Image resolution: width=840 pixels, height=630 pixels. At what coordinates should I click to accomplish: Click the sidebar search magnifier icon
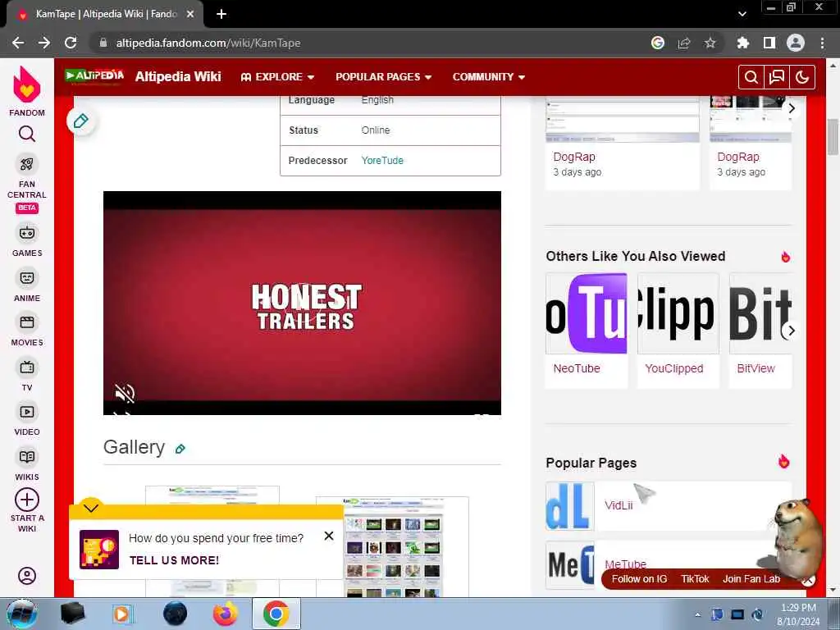click(27, 134)
